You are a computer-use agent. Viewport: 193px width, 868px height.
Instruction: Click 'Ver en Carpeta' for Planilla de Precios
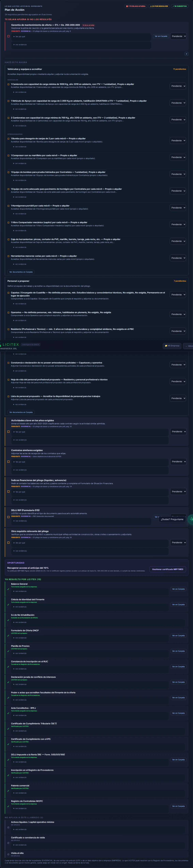(x=178, y=651)
